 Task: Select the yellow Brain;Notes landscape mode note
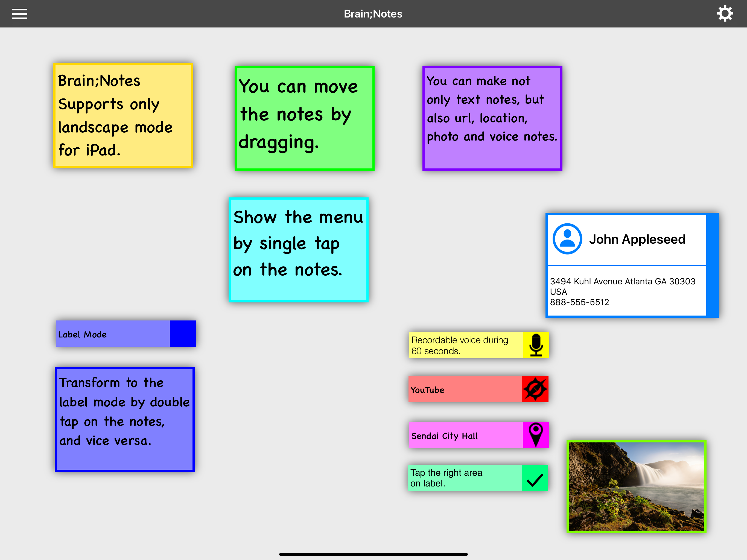point(123,115)
